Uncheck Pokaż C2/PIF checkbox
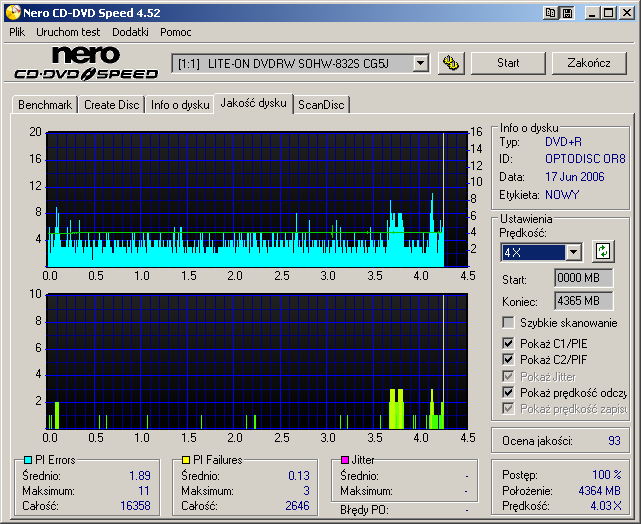Viewport: 641px width, 524px height. tap(508, 360)
